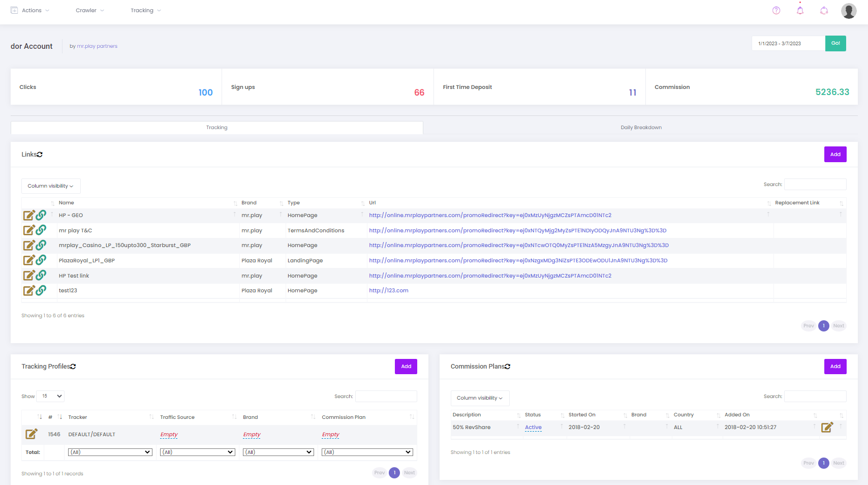Screen dimensions: 868x485
Task: Expand the Actions menu
Action: (x=36, y=10)
